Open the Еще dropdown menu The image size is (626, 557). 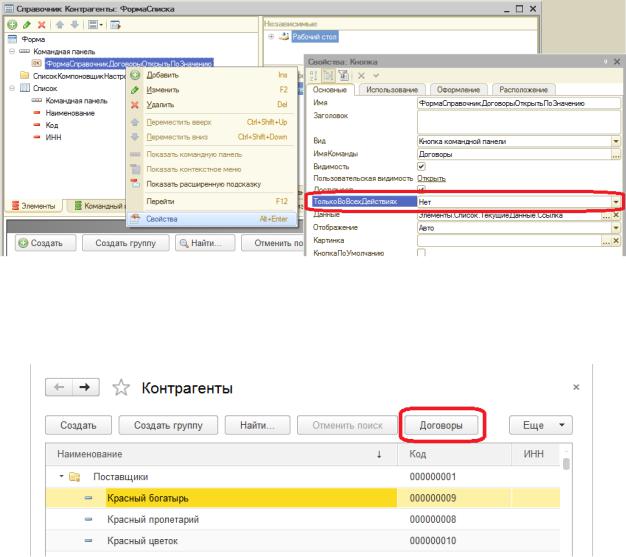point(541,425)
